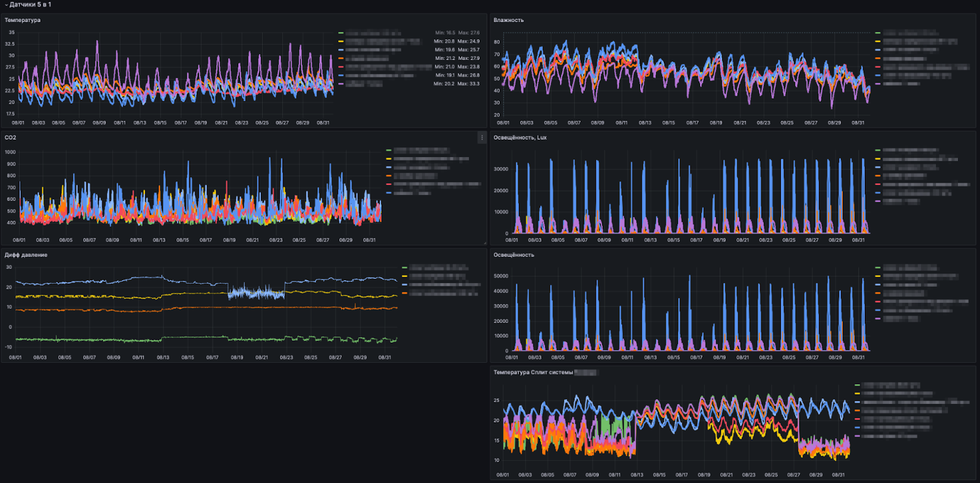980x483 pixels.
Task: Select the Температура Сплит системы panel title
Action: (x=533, y=372)
